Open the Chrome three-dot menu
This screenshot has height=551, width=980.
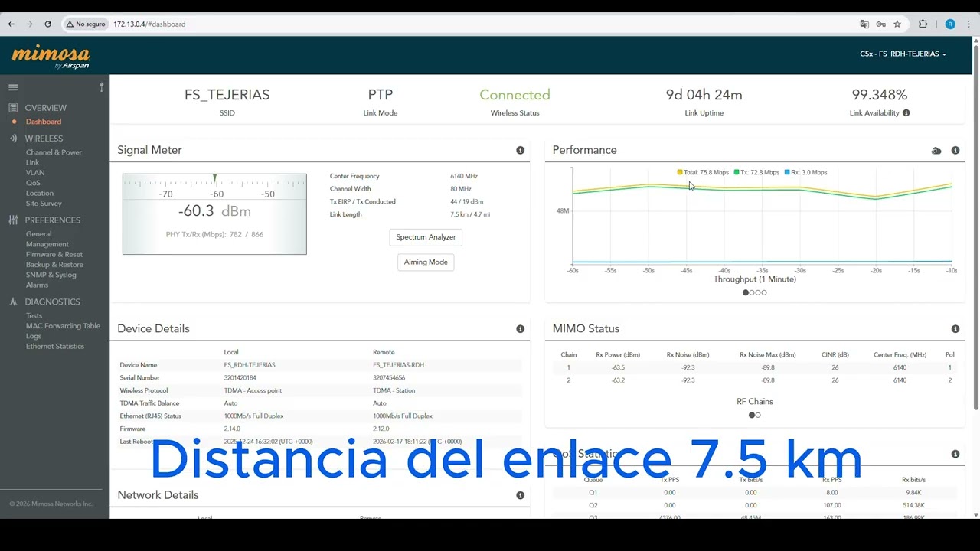point(969,24)
